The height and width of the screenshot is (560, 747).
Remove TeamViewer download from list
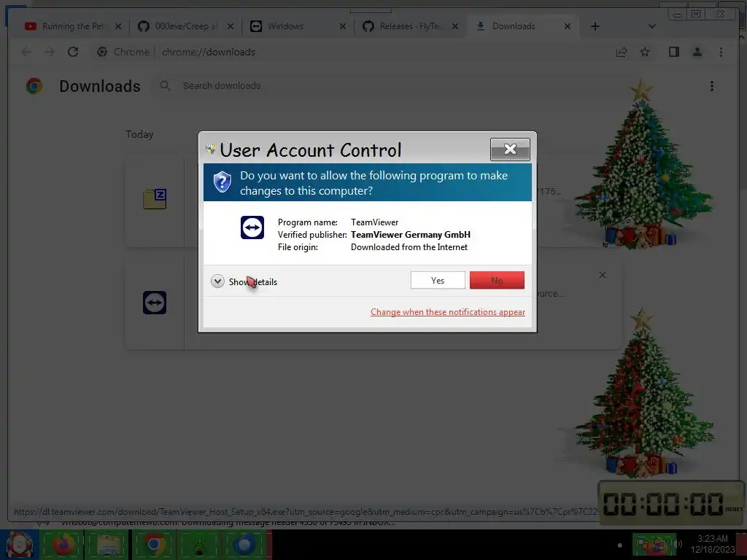click(x=603, y=275)
